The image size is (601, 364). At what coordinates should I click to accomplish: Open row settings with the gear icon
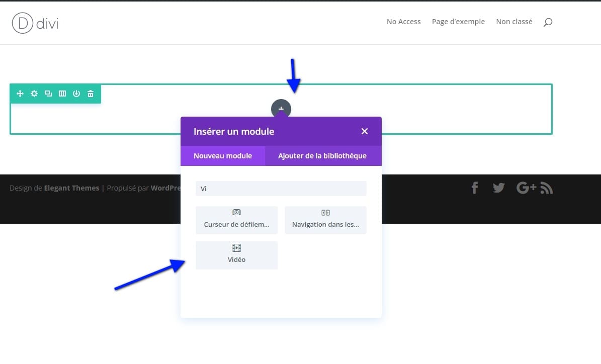pyautogui.click(x=34, y=94)
